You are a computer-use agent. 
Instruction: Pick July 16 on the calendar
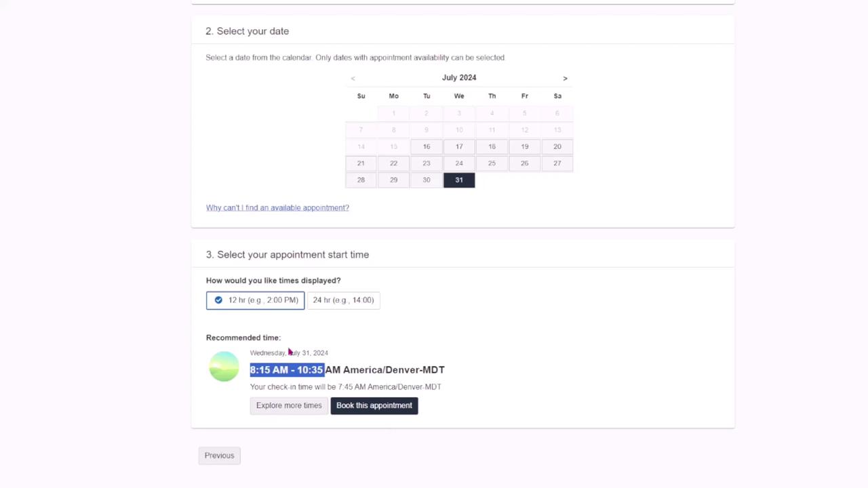point(427,146)
